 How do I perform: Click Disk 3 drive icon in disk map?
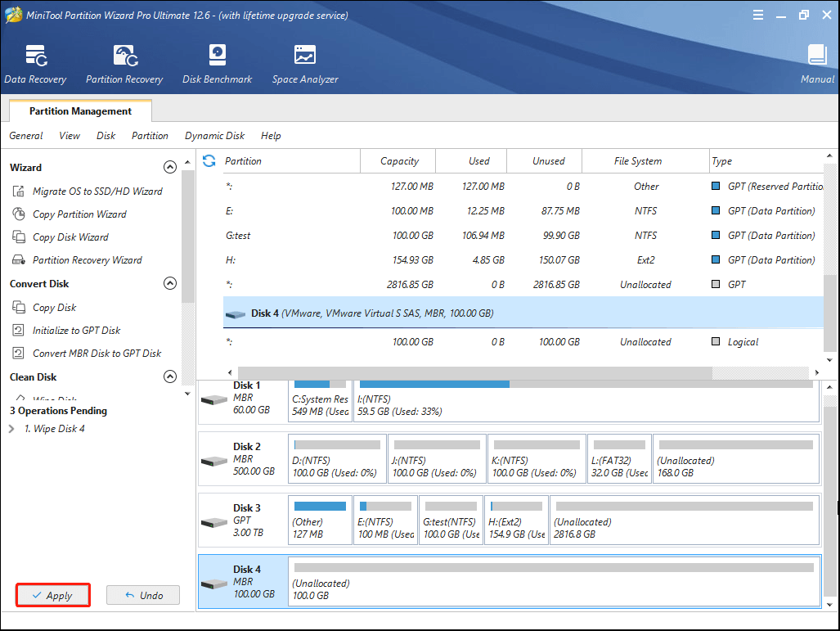point(214,522)
